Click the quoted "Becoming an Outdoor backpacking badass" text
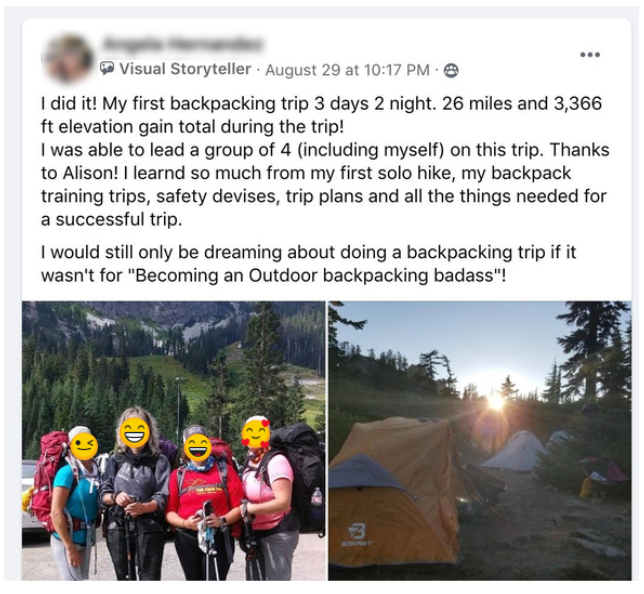Screen dimensions: 644x594 317,275
